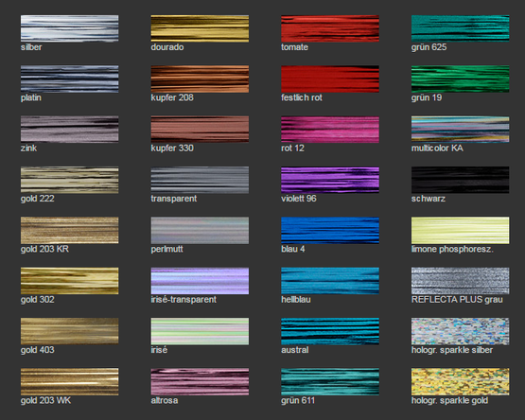Select the festlich rot swatch

330,79
